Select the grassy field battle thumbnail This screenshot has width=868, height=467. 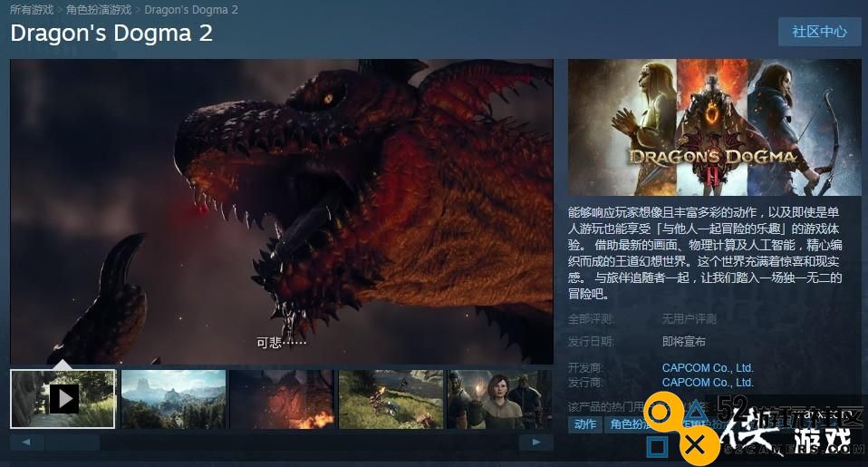[391, 399]
